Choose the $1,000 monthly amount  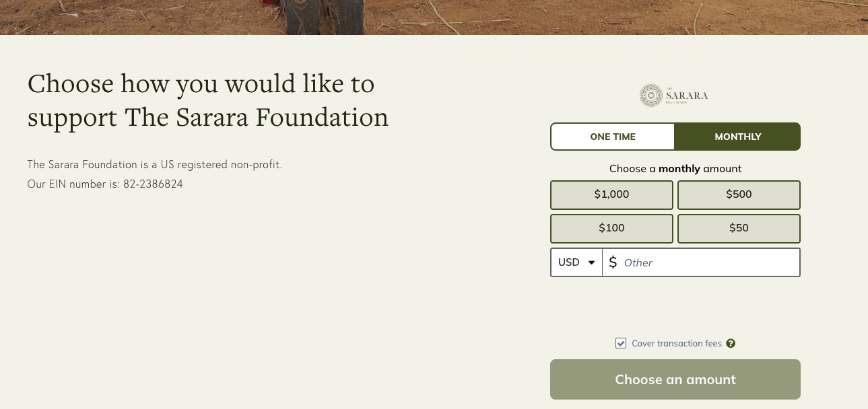tap(611, 194)
